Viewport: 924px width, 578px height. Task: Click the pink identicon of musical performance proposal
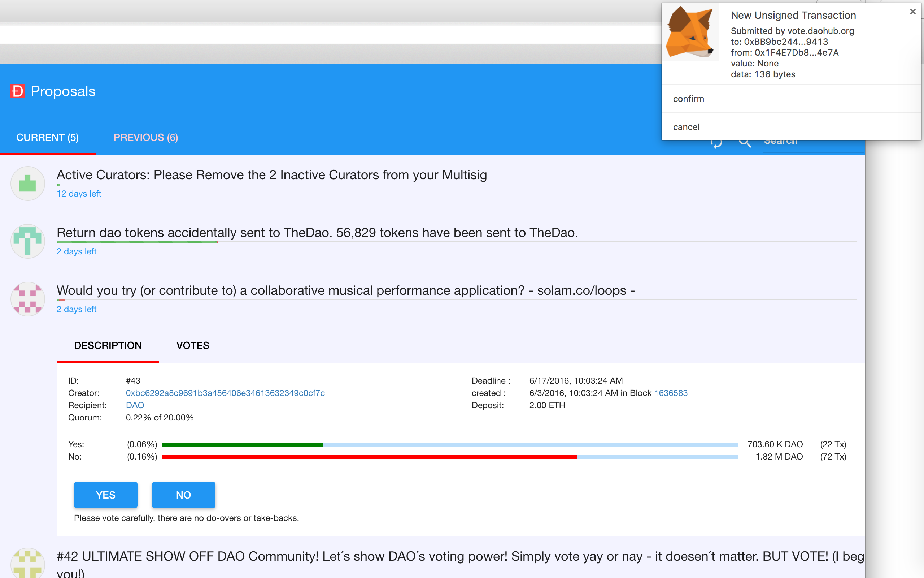27,299
